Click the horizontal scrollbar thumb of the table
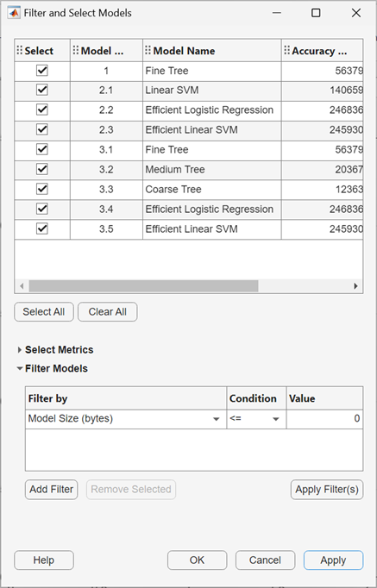The width and height of the screenshot is (377, 588). pos(144,286)
